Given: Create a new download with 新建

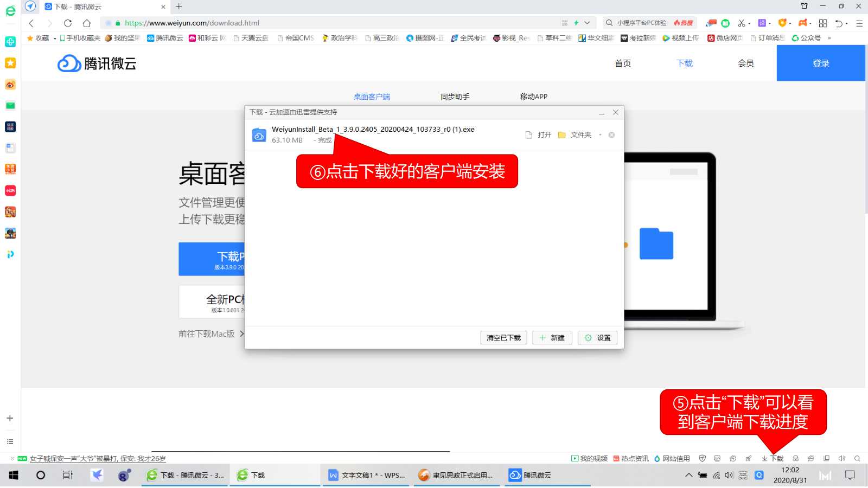Looking at the screenshot, I should pyautogui.click(x=552, y=338).
